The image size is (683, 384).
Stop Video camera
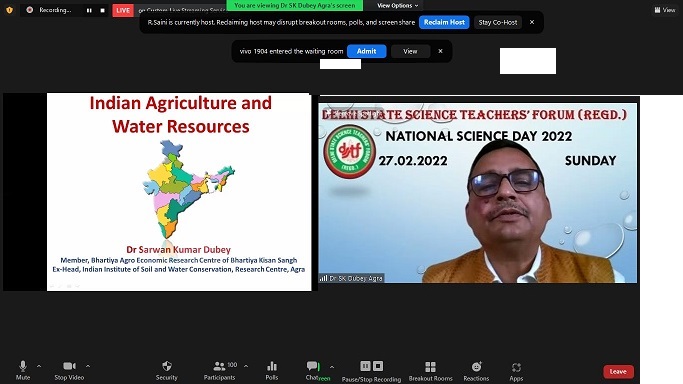pyautogui.click(x=69, y=370)
